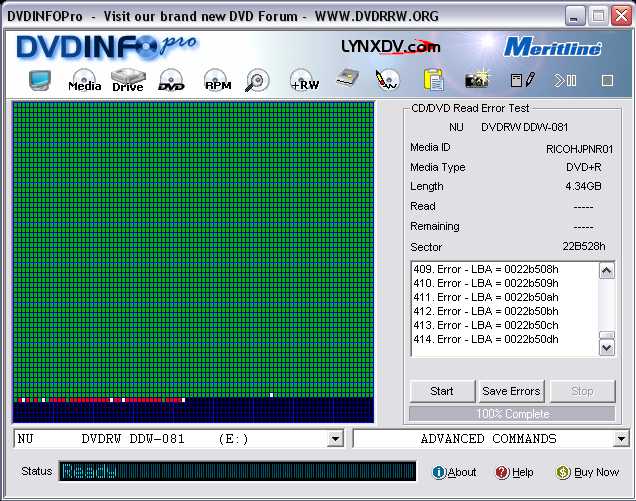The height and width of the screenshot is (501, 636).
Task: Expand the drive selection dropdown
Action: [x=335, y=439]
